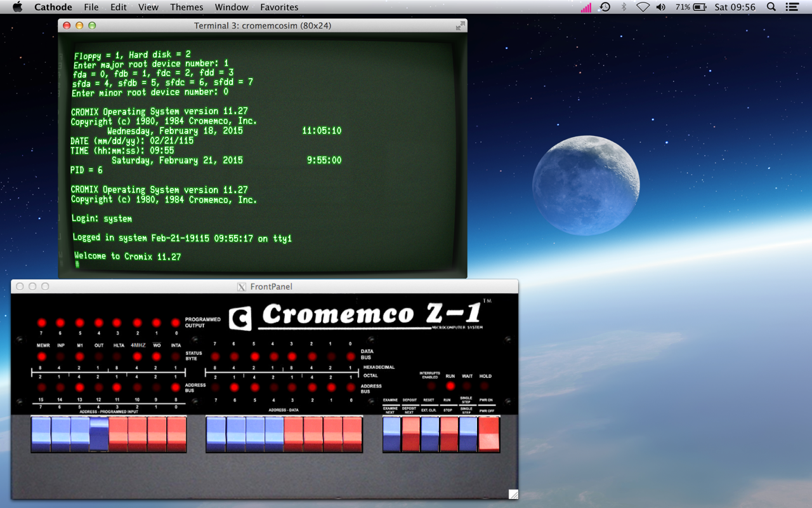Click the Terminal 3 title bar text
This screenshot has width=812, height=508.
click(263, 25)
